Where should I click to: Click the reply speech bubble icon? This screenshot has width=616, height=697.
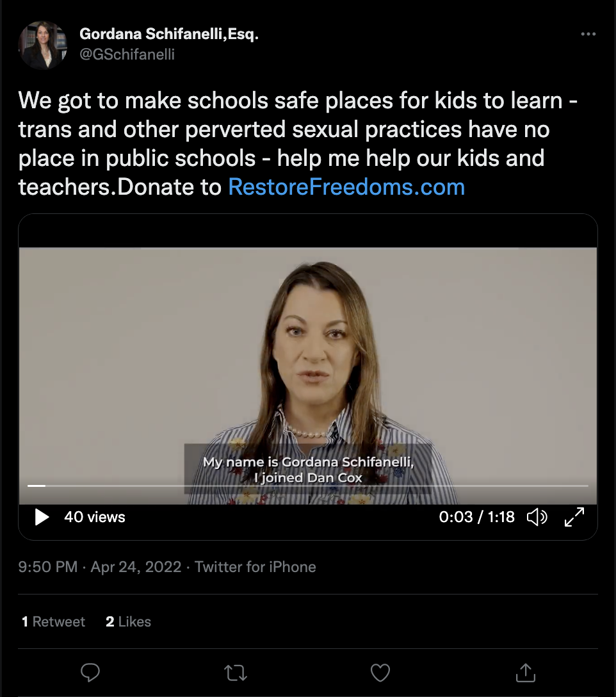(x=90, y=673)
